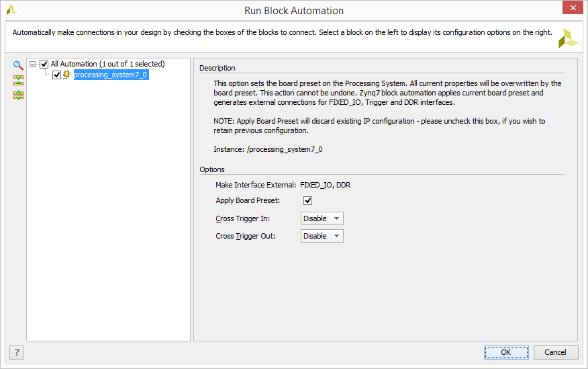Screen dimensions: 588x369
Task: Close the Run Block Automation dialog
Action: click(x=573, y=7)
